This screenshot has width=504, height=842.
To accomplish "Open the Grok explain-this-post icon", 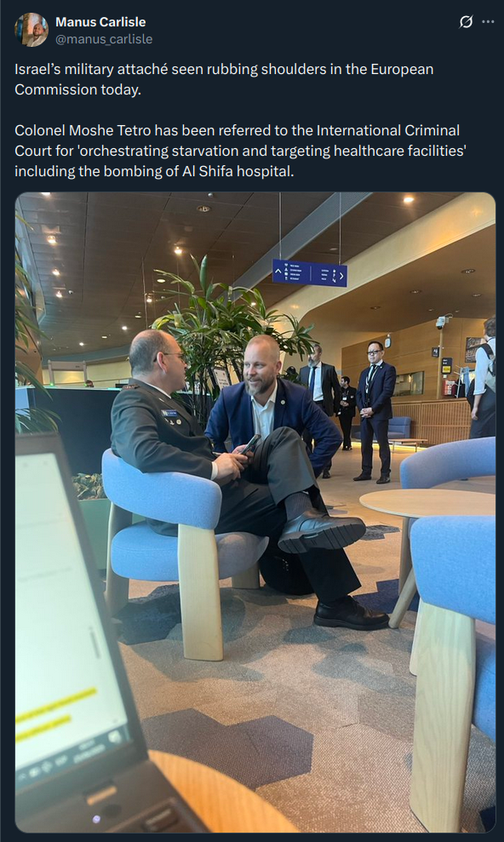I will click(466, 22).
